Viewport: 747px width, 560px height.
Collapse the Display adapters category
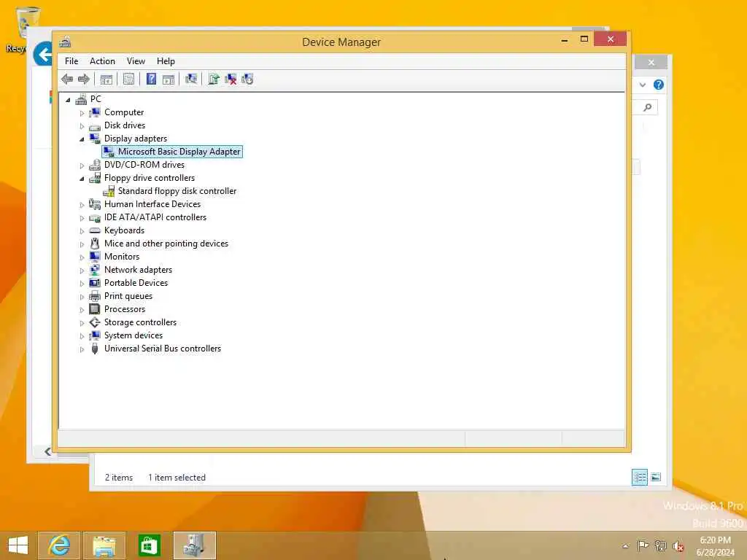pos(82,139)
